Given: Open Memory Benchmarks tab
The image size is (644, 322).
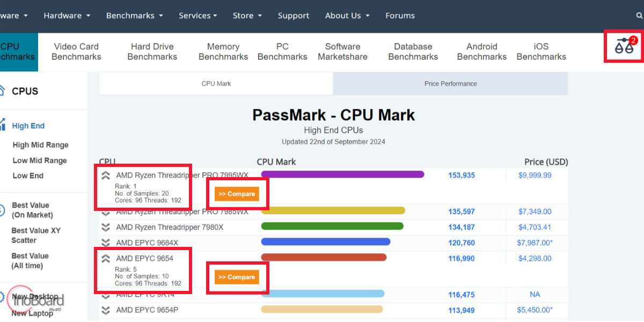Looking at the screenshot, I should tap(223, 52).
